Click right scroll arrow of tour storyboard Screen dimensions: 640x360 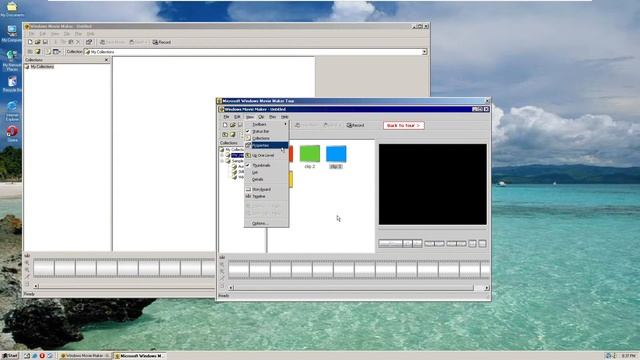tap(487, 288)
